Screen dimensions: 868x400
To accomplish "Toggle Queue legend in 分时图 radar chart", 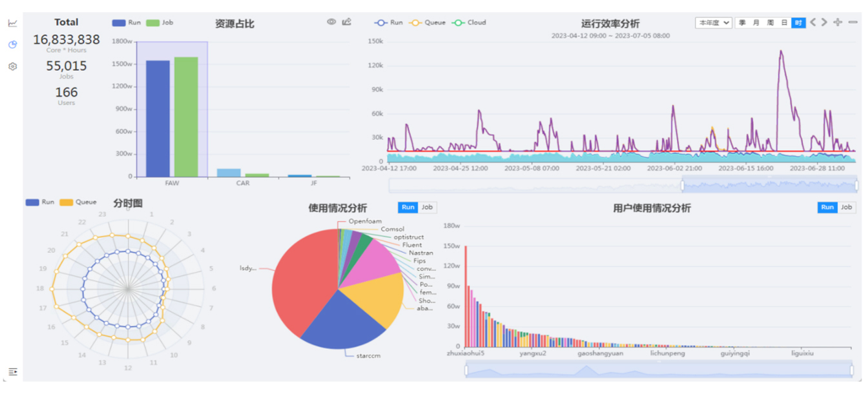I will (78, 202).
